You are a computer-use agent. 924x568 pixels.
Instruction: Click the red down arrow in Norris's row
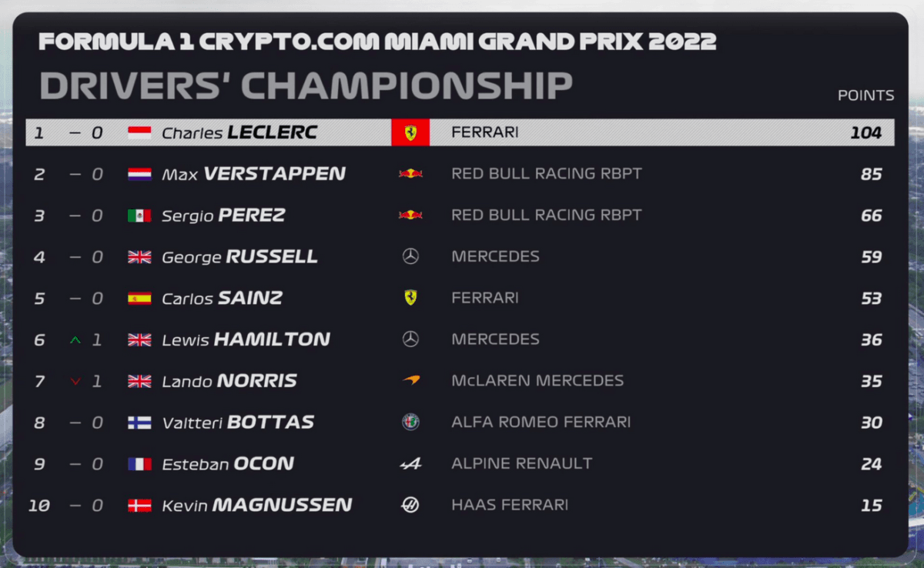(75, 381)
